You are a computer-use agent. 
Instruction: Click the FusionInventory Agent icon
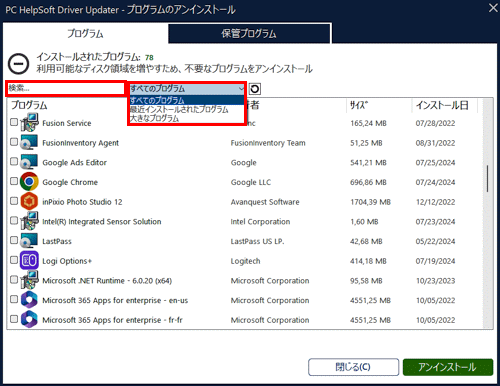tap(29, 142)
